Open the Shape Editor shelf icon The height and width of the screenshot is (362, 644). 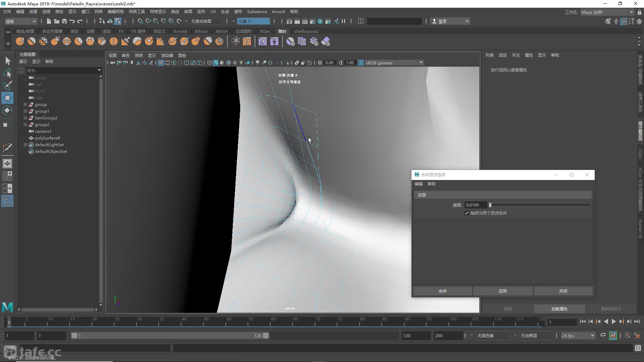262,42
